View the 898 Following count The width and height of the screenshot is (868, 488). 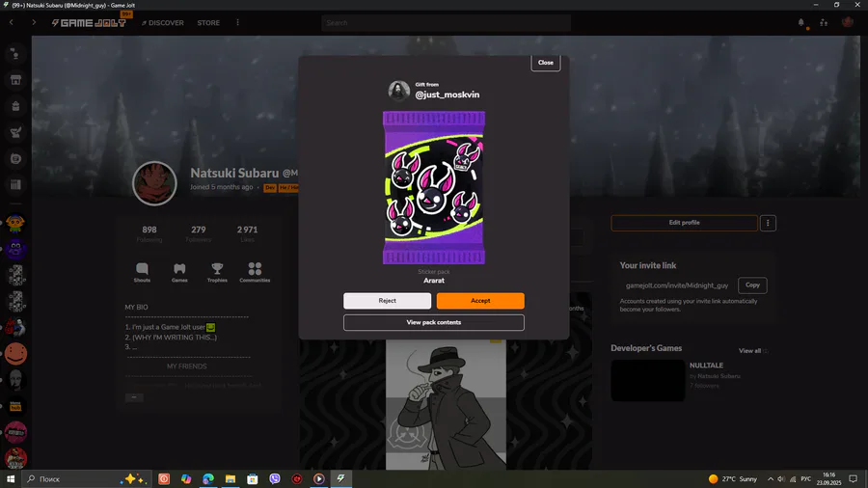pos(149,233)
